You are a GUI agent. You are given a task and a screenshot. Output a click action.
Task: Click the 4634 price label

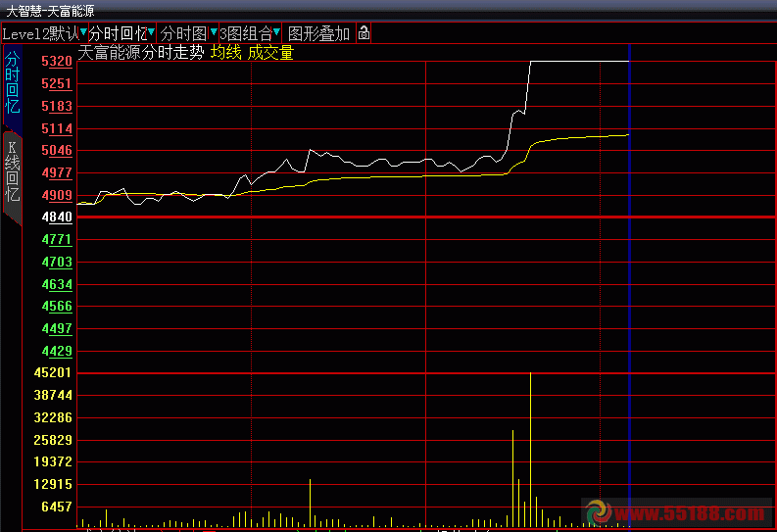pyautogui.click(x=57, y=284)
